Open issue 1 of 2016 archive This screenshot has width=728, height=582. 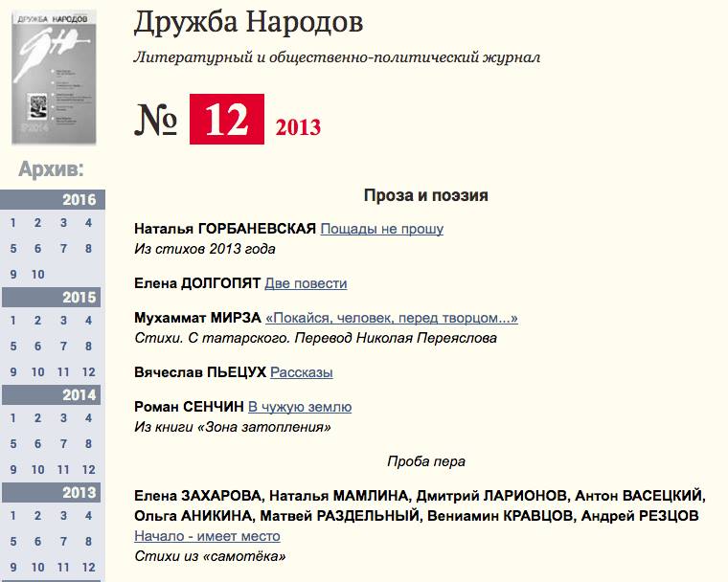click(x=13, y=223)
